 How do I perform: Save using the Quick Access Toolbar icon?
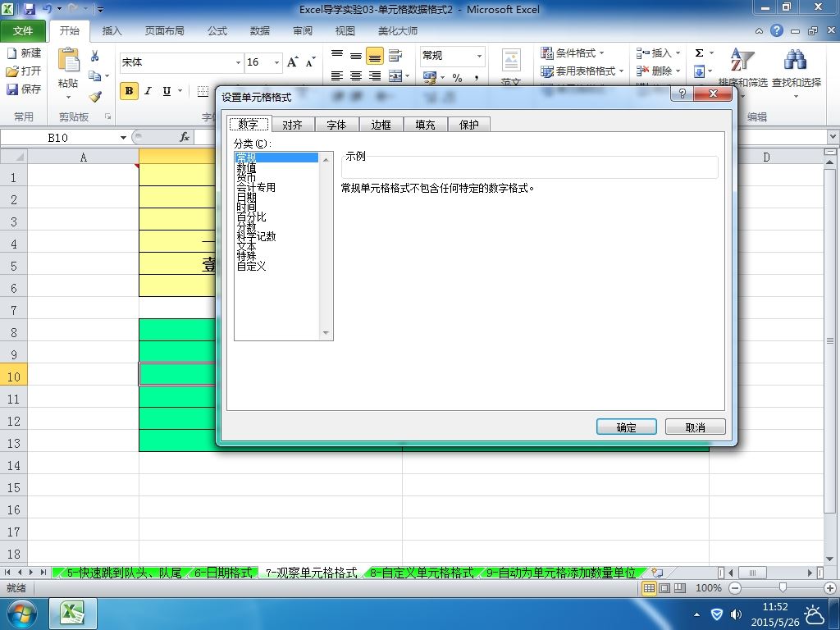point(29,9)
